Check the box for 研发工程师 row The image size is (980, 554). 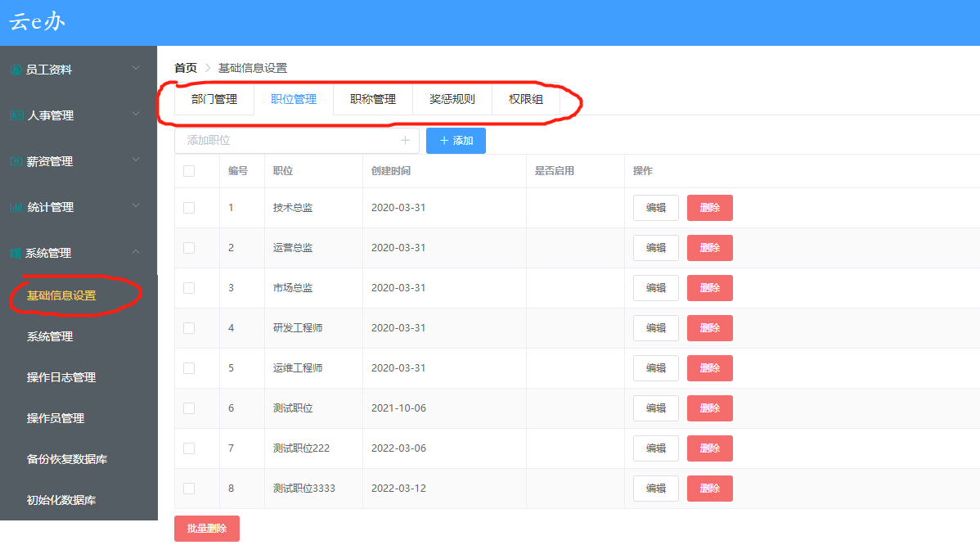click(x=189, y=327)
